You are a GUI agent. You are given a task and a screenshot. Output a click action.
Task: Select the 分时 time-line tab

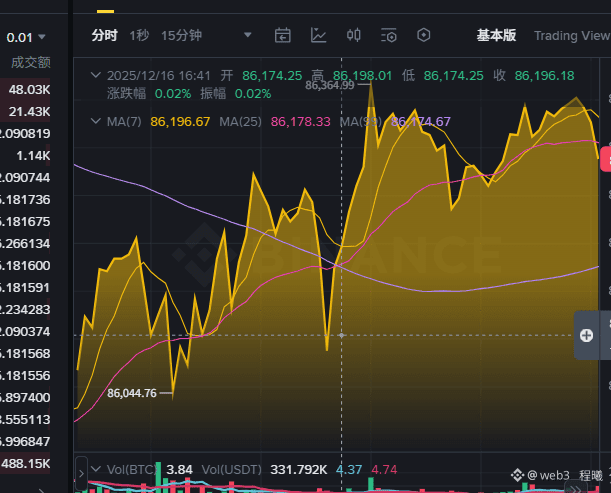coord(104,35)
